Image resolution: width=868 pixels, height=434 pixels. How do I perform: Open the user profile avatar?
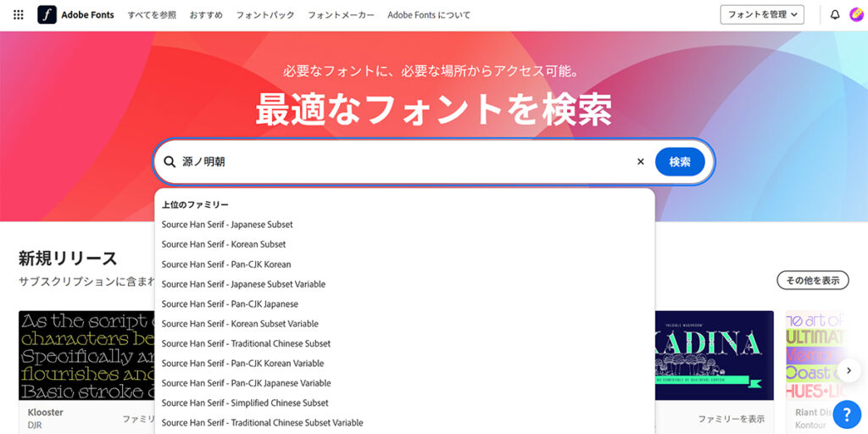pyautogui.click(x=856, y=15)
